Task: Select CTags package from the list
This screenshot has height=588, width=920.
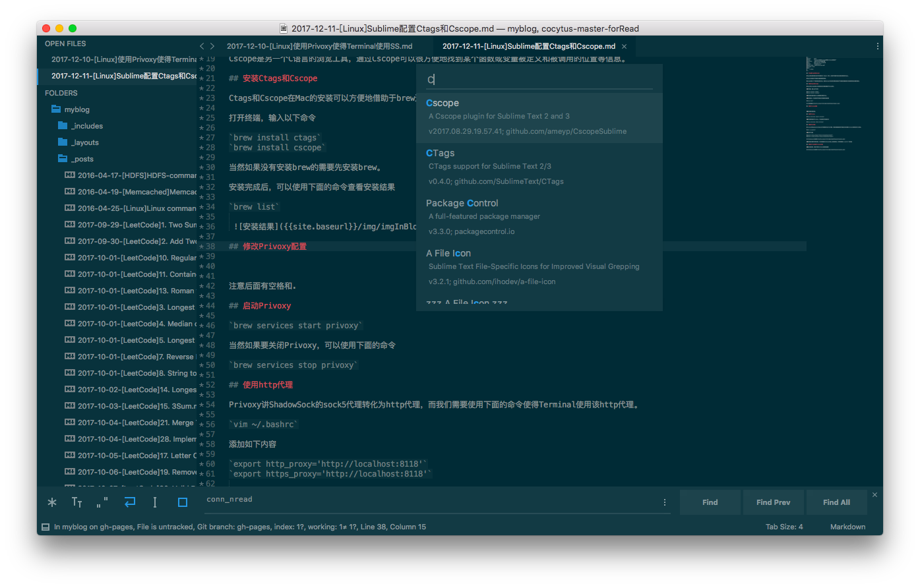Action: click(x=539, y=167)
